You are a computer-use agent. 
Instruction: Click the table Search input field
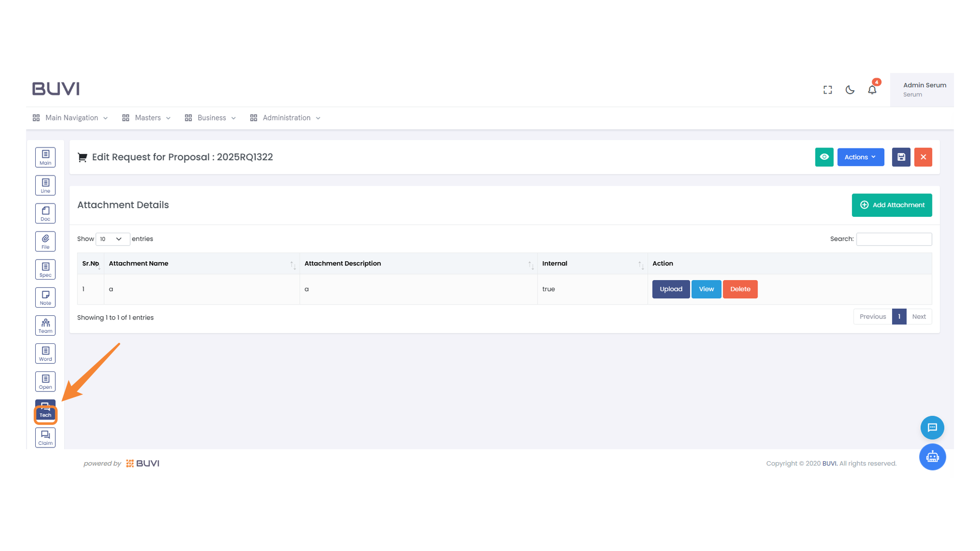click(x=893, y=239)
